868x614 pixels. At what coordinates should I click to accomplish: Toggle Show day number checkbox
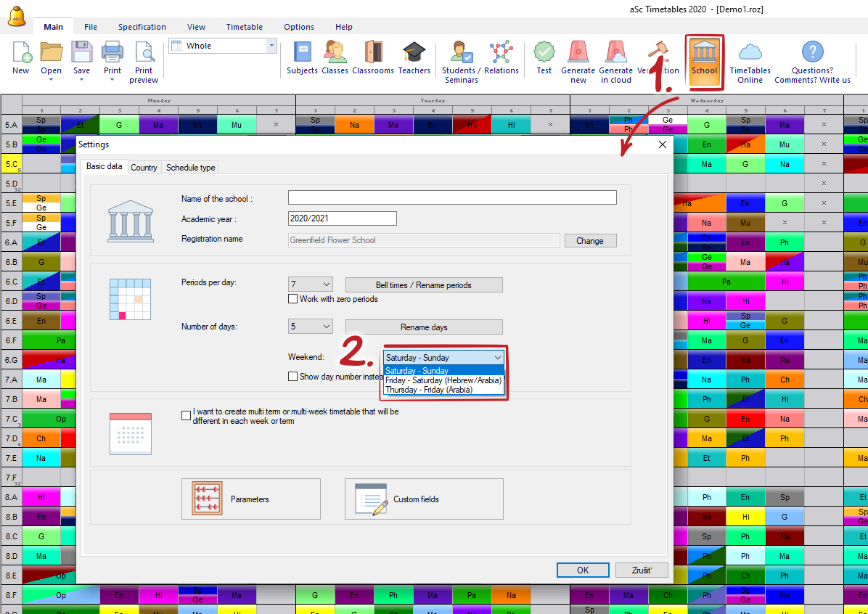[292, 377]
